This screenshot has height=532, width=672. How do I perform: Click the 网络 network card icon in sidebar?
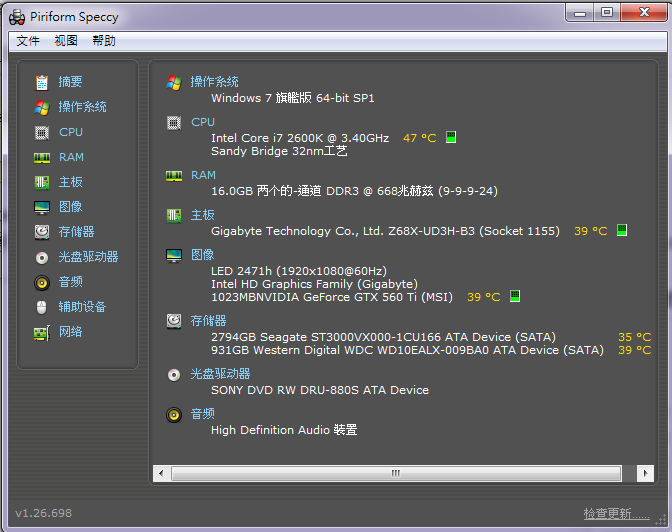[x=42, y=332]
